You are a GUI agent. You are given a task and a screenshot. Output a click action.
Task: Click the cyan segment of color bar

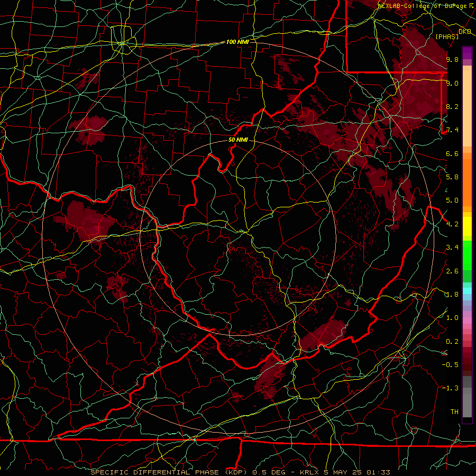pyautogui.click(x=467, y=291)
